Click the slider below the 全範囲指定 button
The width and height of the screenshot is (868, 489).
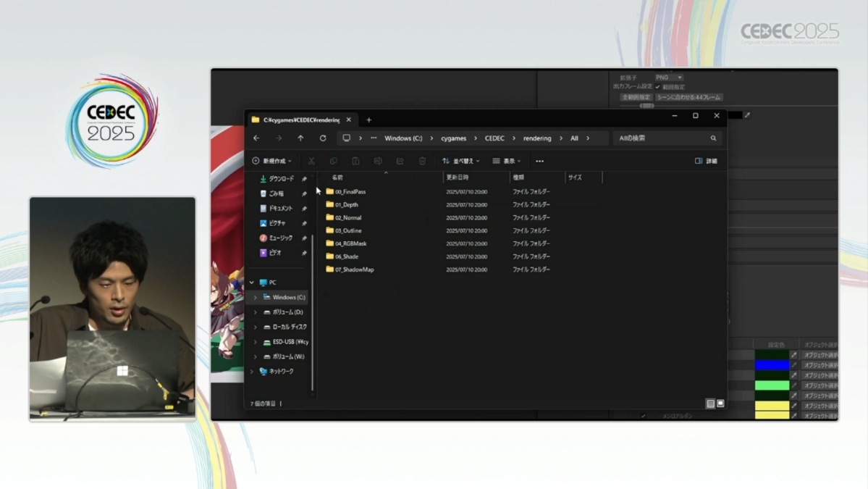click(646, 105)
